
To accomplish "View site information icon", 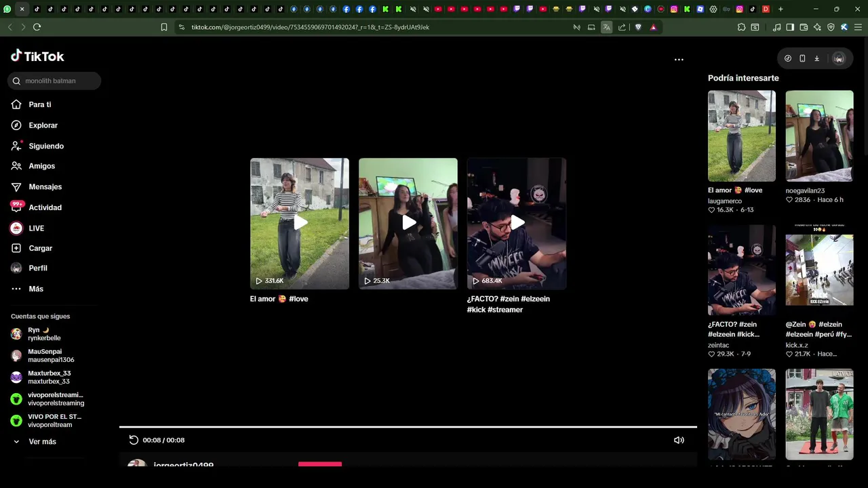I will [x=181, y=27].
